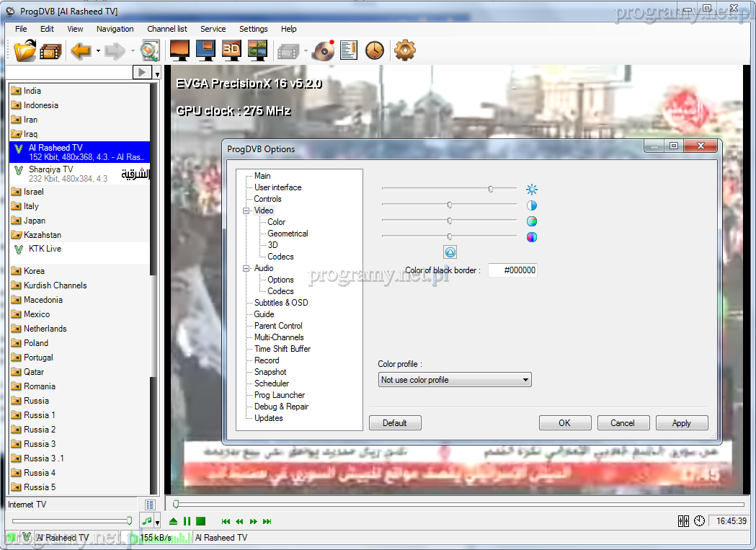Open the 3D video mode toolbar icon
This screenshot has height=550, width=756.
coord(231,50)
